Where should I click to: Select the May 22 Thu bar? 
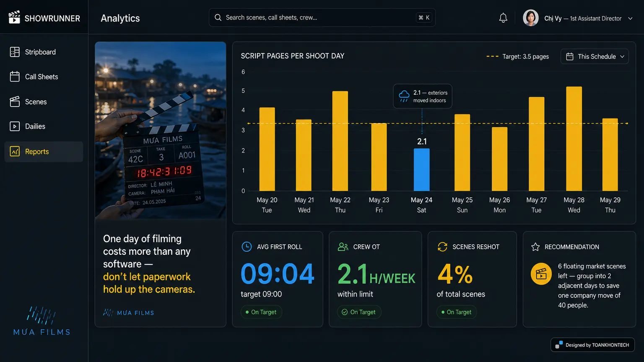[x=340, y=141]
